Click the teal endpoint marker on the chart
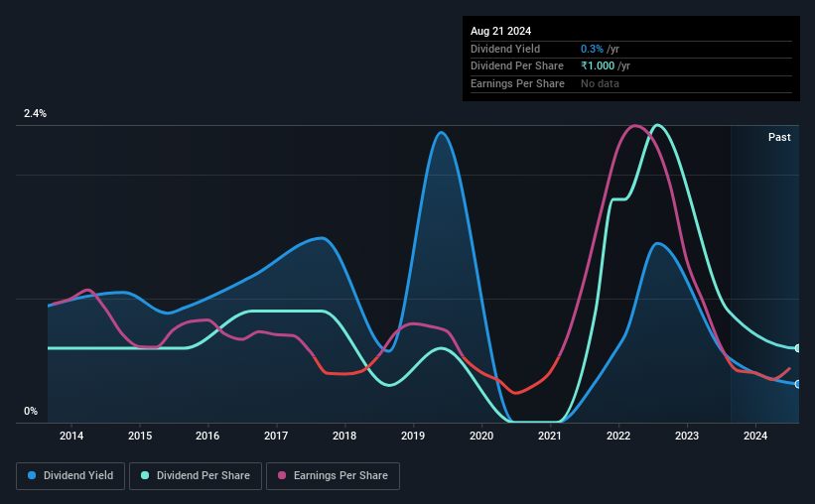The width and height of the screenshot is (815, 504). point(798,348)
